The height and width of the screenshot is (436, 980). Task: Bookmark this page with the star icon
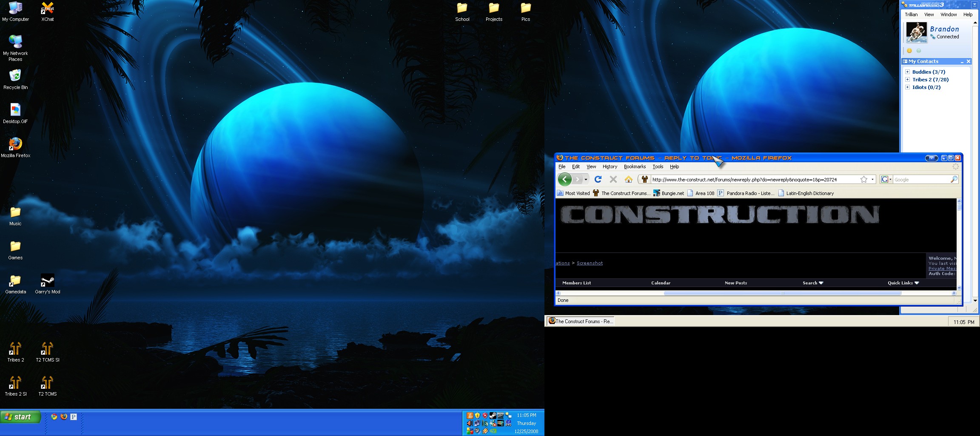coord(863,179)
